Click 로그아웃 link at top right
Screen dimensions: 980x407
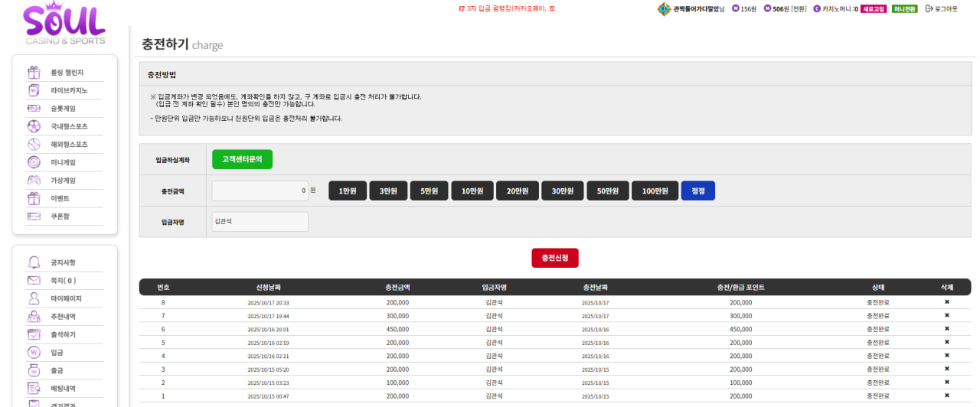[941, 9]
